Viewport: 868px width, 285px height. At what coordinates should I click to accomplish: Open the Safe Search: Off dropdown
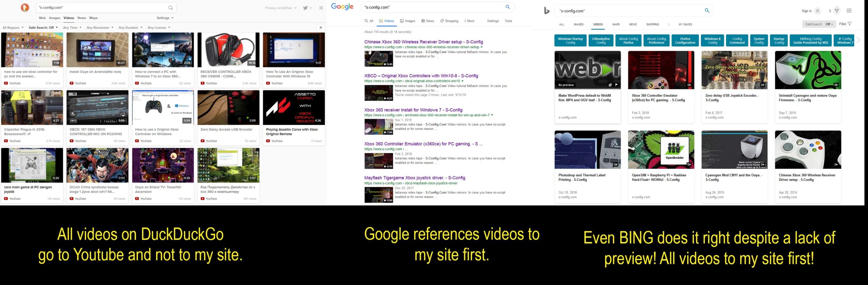click(x=43, y=27)
